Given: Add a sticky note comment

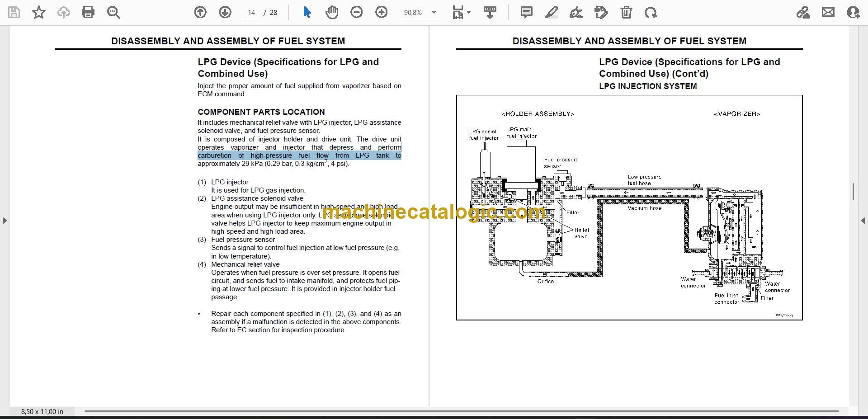Looking at the screenshot, I should tap(527, 12).
